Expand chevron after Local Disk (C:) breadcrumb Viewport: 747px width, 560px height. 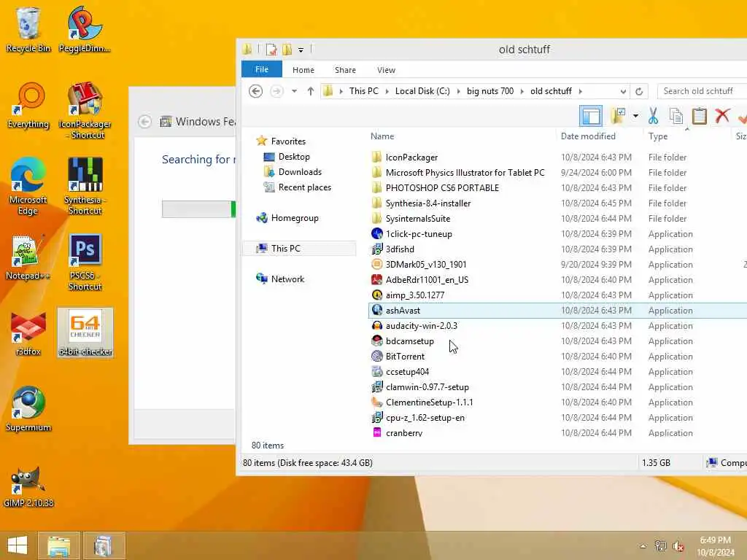coord(458,91)
